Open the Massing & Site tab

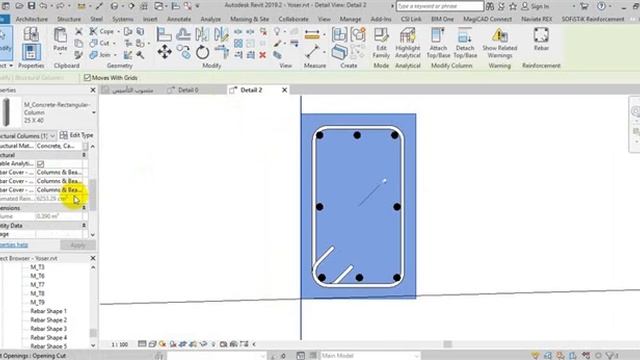249,19
